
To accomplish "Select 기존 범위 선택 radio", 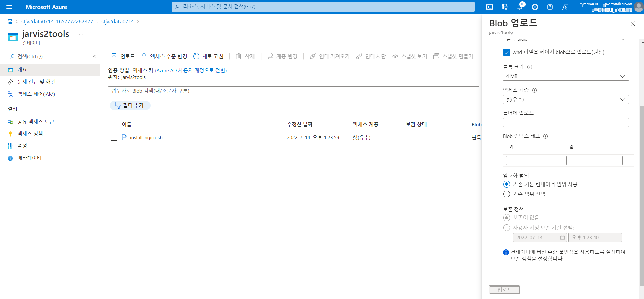I will [x=507, y=194].
